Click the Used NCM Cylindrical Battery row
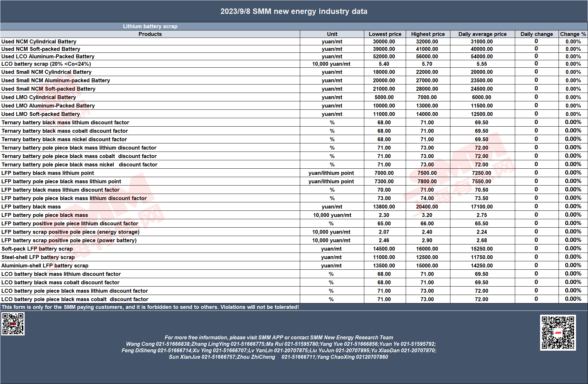This screenshot has height=384, width=588. pyautogui.click(x=294, y=41)
